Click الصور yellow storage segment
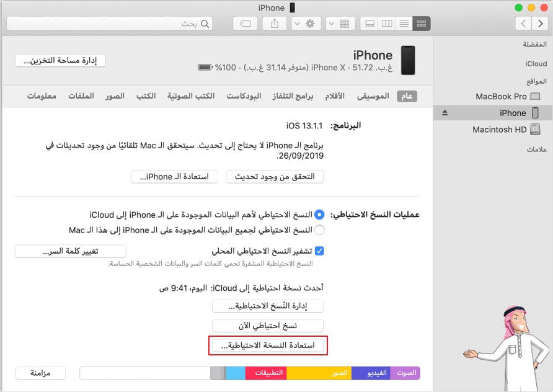Viewport: 553px width, 392px height. (319, 373)
